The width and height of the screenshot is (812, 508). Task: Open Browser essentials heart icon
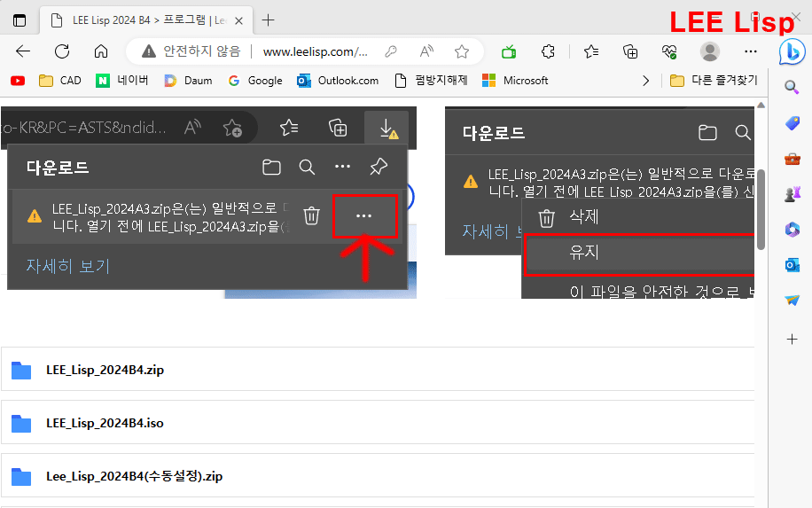[669, 51]
